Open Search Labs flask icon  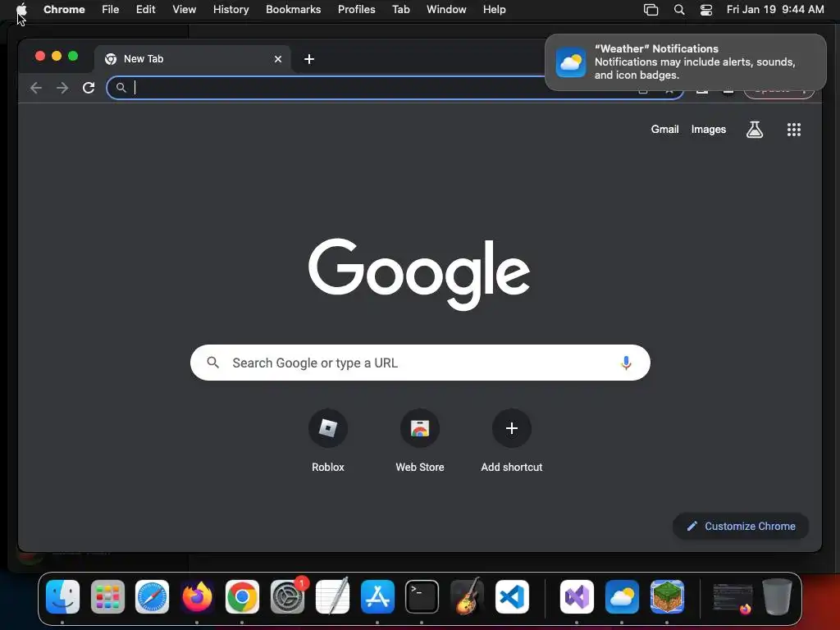tap(755, 129)
